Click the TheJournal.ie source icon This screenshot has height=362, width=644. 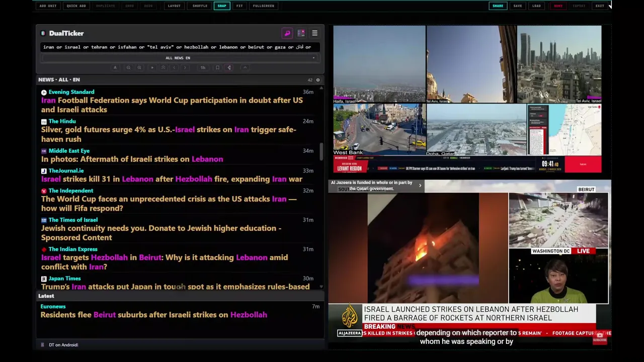[44, 171]
